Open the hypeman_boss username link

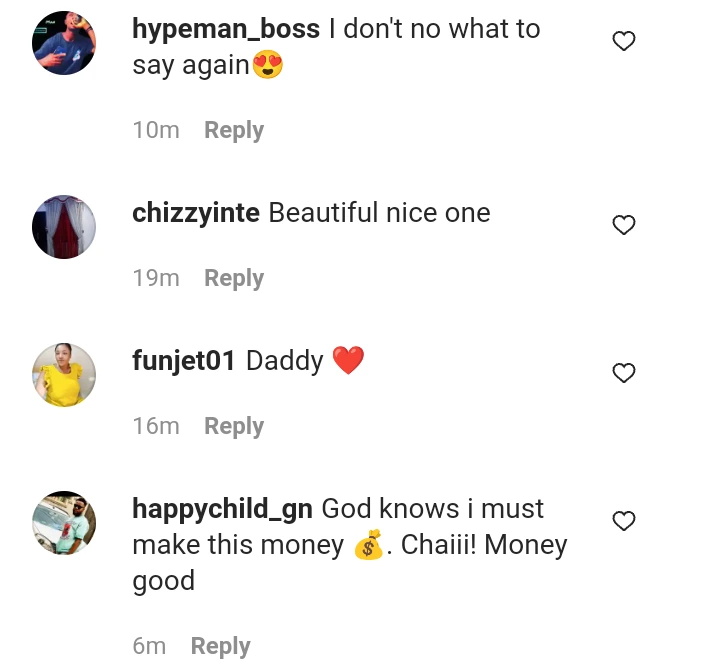tap(226, 29)
